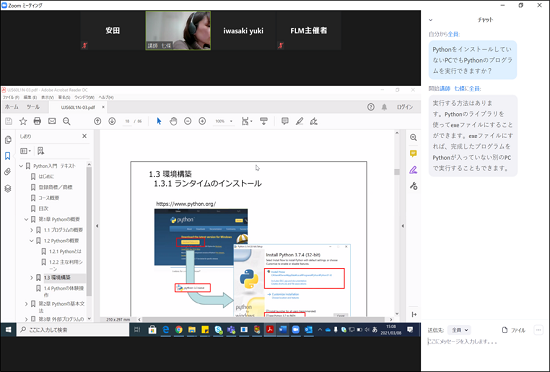Viewport: 550px width, 372px height.
Task: Click the instructor video thumbnail in Zoom
Action: [178, 31]
